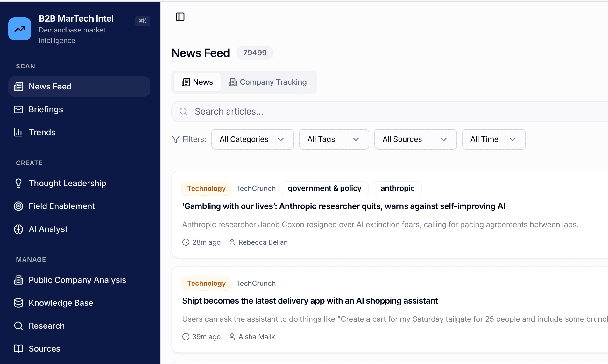Click author name Aisha Malik
Viewport: 608px width, 364px height.
tap(257, 337)
